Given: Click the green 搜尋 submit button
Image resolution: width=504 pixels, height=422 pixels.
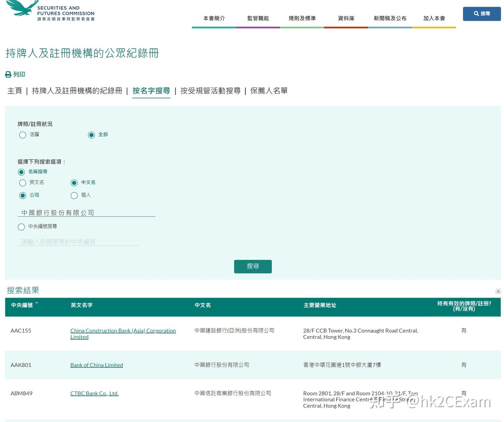Looking at the screenshot, I should click(253, 266).
